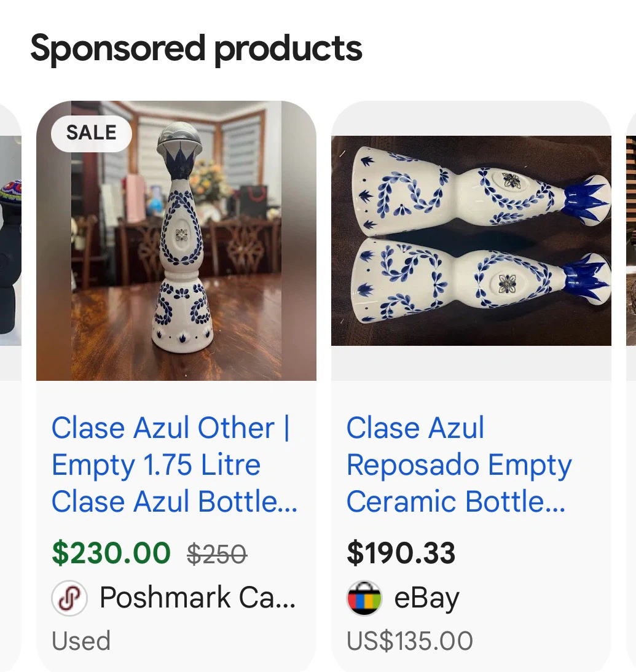Open 'Clase Azul Other | Empty 1.75 Litre' link

coord(175,464)
